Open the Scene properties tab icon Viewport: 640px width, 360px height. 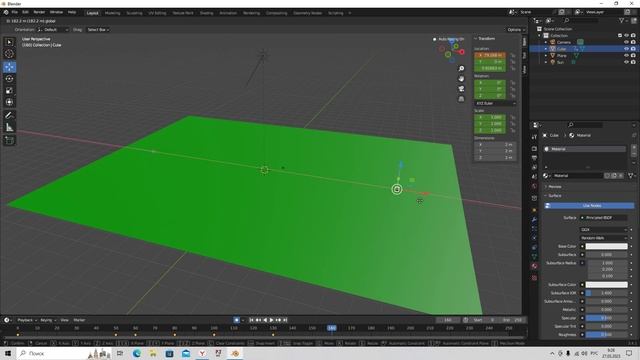coord(534,177)
